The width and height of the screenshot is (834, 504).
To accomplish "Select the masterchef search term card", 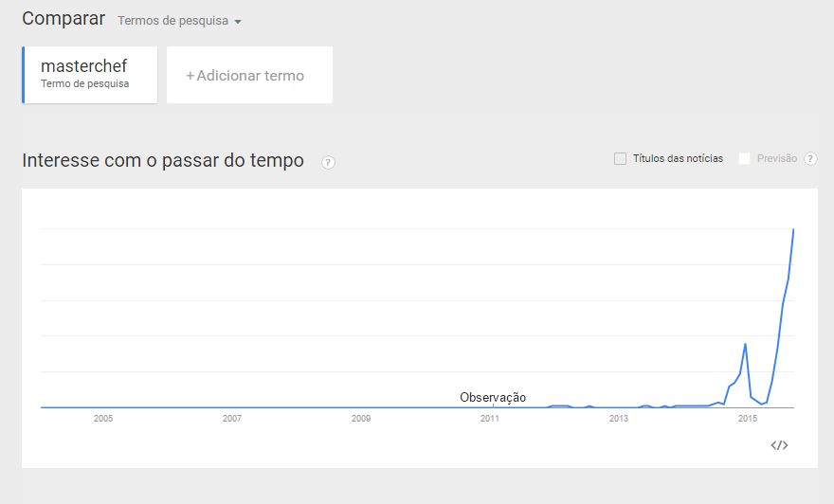I will coord(90,74).
